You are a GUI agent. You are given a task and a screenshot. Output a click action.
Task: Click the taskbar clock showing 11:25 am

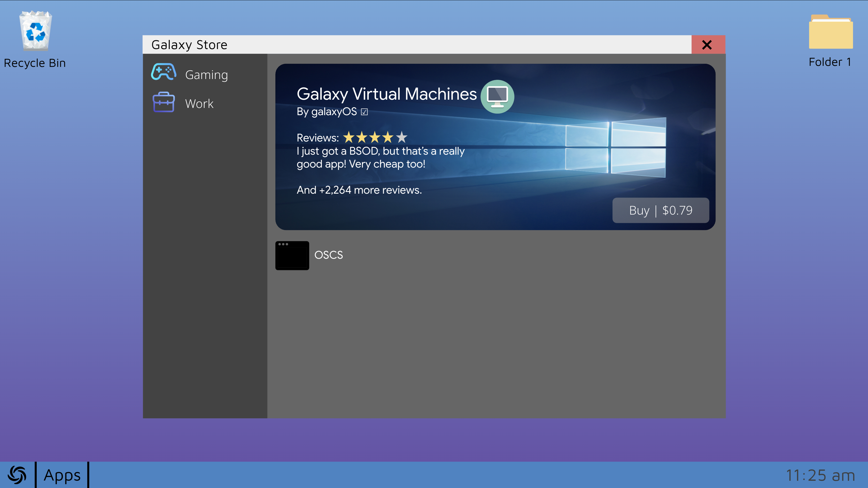(x=820, y=476)
